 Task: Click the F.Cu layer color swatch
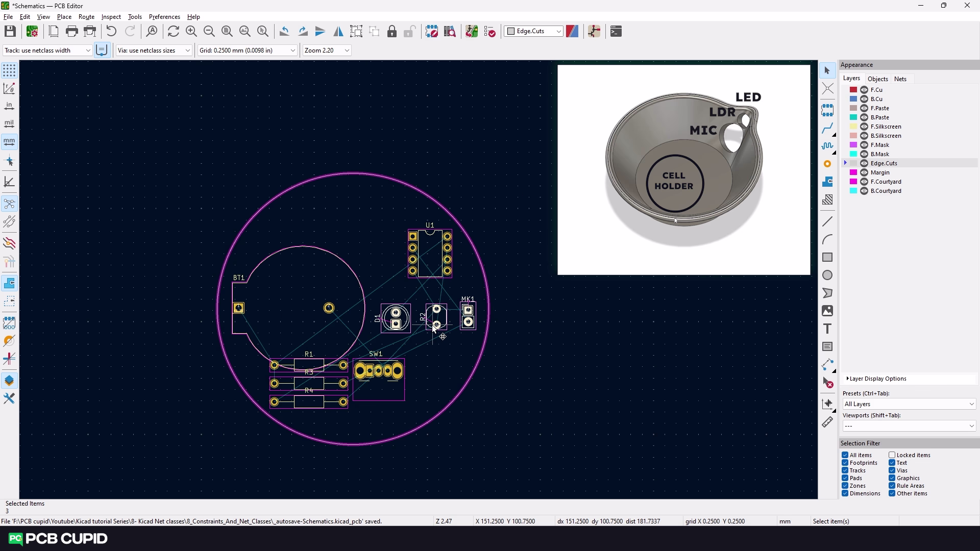(x=853, y=90)
